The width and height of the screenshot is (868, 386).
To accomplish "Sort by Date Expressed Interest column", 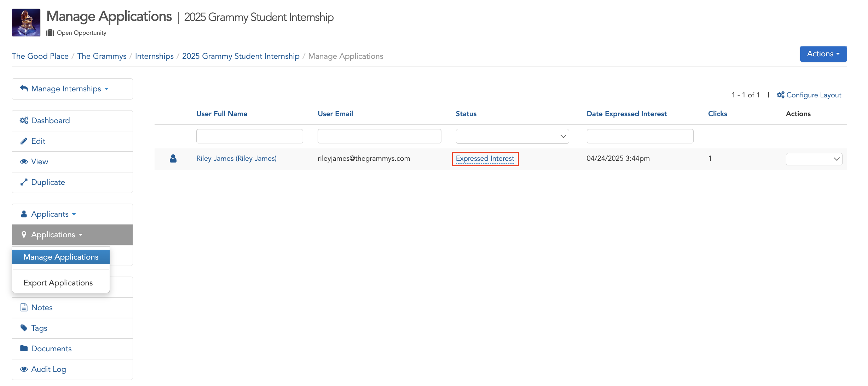I will pos(626,114).
